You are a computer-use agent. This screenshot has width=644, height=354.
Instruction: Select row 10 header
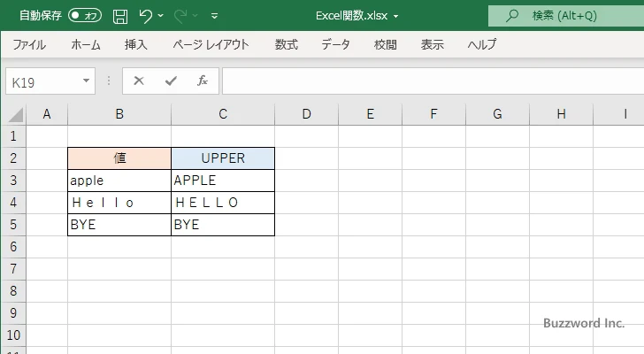coord(13,335)
